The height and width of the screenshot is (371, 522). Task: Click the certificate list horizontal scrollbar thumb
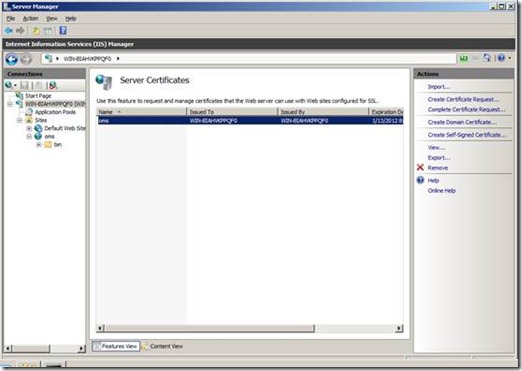tap(209, 329)
